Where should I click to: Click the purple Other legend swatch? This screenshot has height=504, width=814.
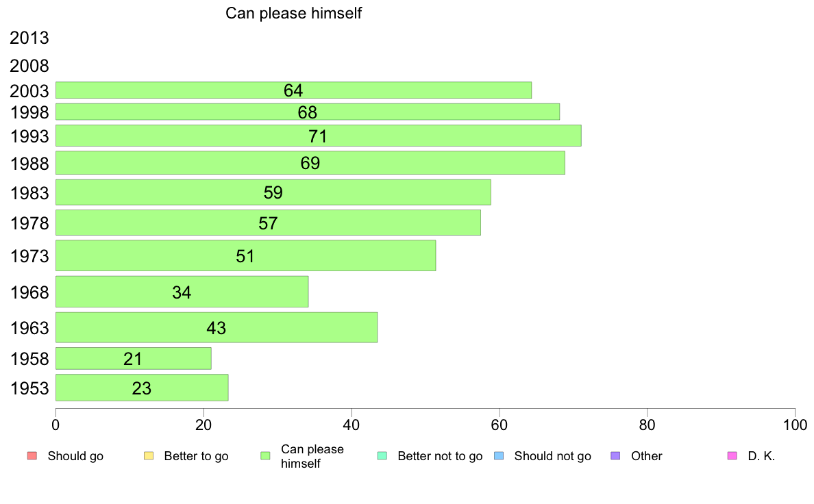(x=615, y=456)
